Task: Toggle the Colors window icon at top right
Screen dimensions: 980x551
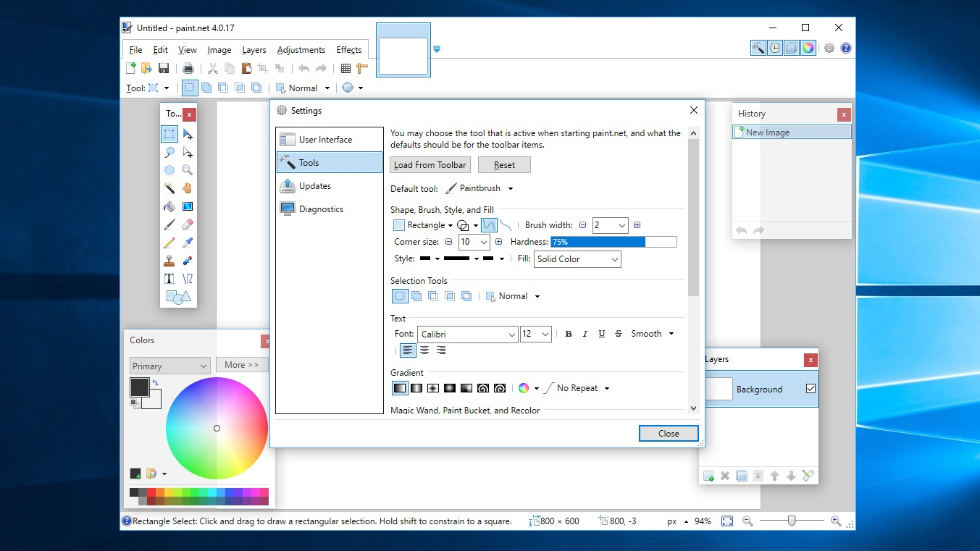Action: [808, 48]
